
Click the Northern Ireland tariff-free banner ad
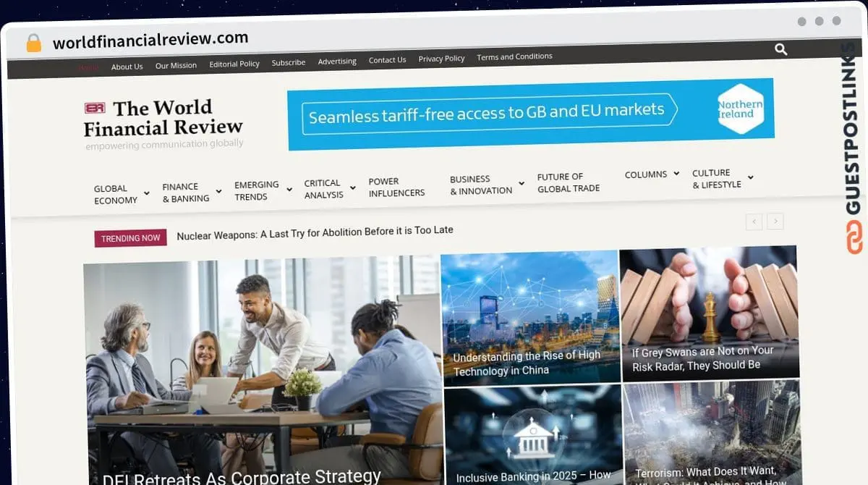pos(530,114)
